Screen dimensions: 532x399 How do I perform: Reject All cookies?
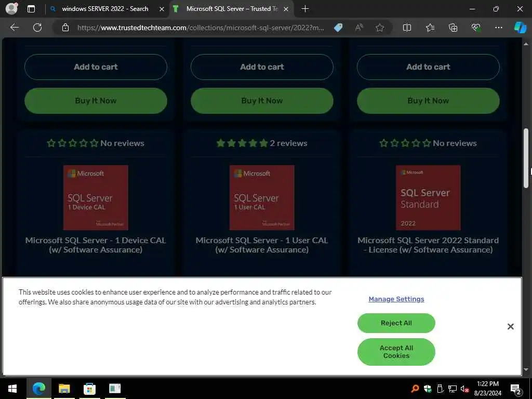pos(396,323)
